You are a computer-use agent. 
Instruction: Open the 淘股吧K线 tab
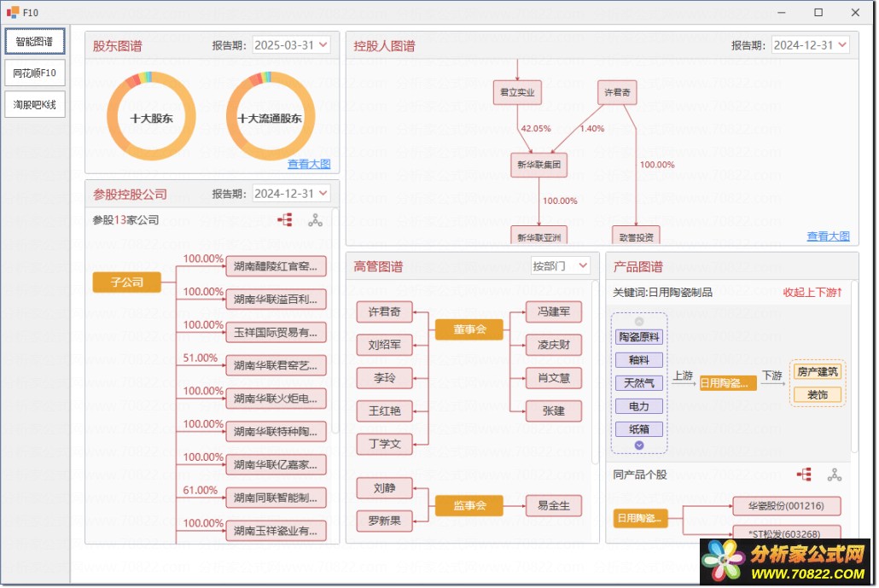[x=35, y=104]
